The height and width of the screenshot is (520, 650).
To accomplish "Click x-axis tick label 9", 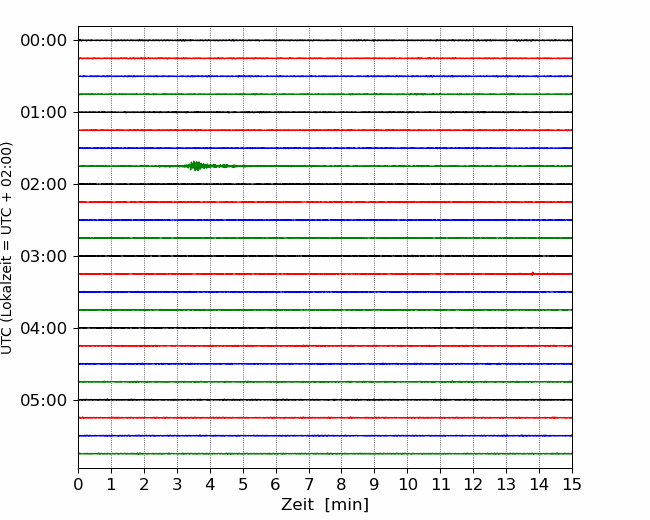I will coord(375,484).
